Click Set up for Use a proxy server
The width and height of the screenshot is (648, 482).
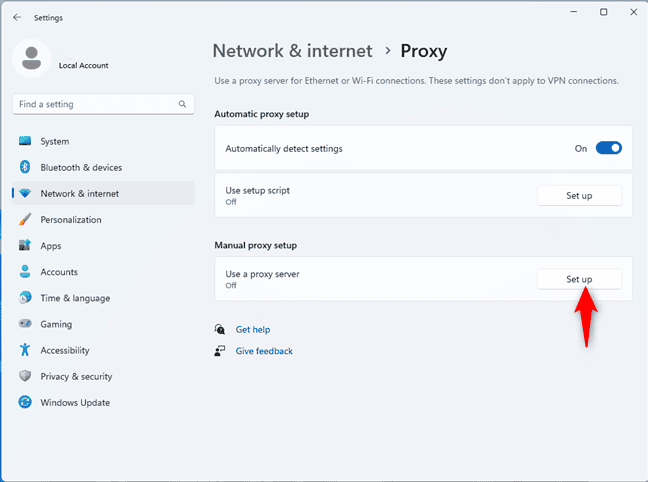(x=579, y=279)
